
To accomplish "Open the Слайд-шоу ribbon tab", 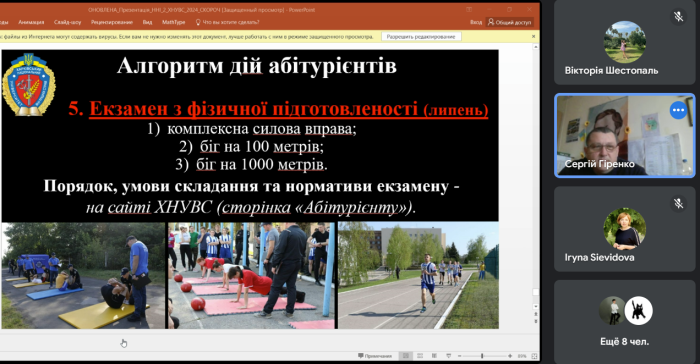I will pos(67,22).
